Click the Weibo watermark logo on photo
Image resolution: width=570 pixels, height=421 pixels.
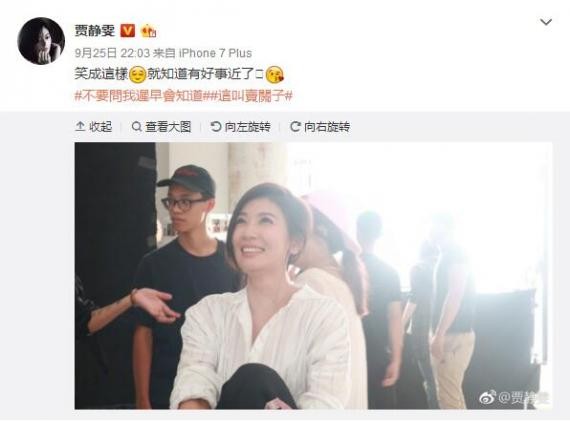[x=487, y=397]
